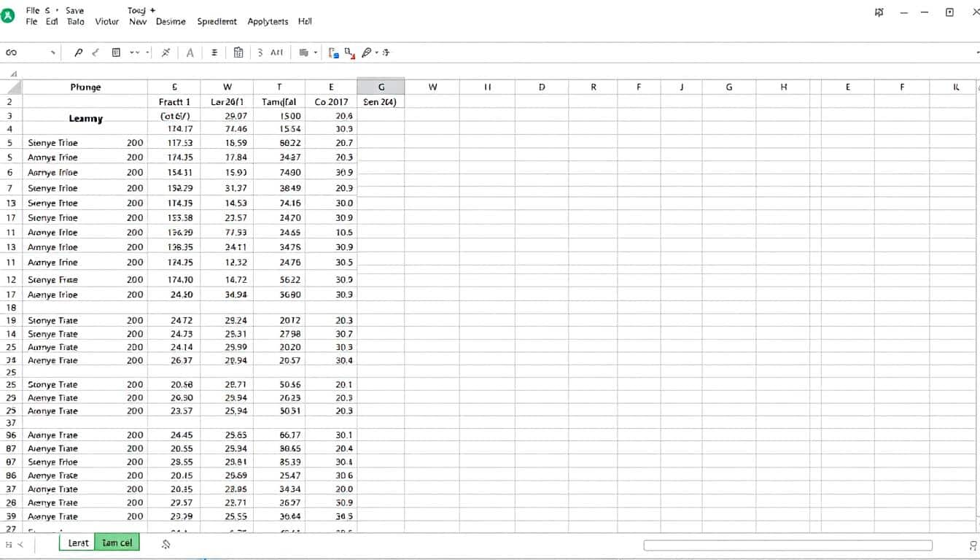Select cell with value '154.31'
Screen dimensions: 980x560
(174, 173)
